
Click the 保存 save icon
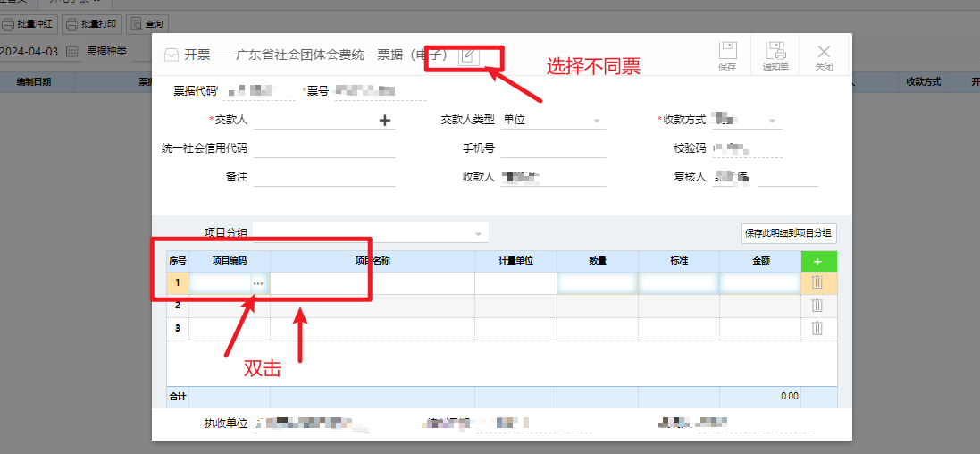(727, 56)
